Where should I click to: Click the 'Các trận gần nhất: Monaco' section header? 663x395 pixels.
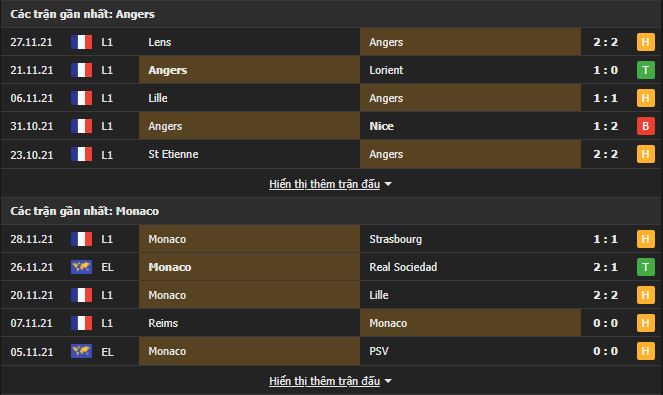pyautogui.click(x=85, y=211)
